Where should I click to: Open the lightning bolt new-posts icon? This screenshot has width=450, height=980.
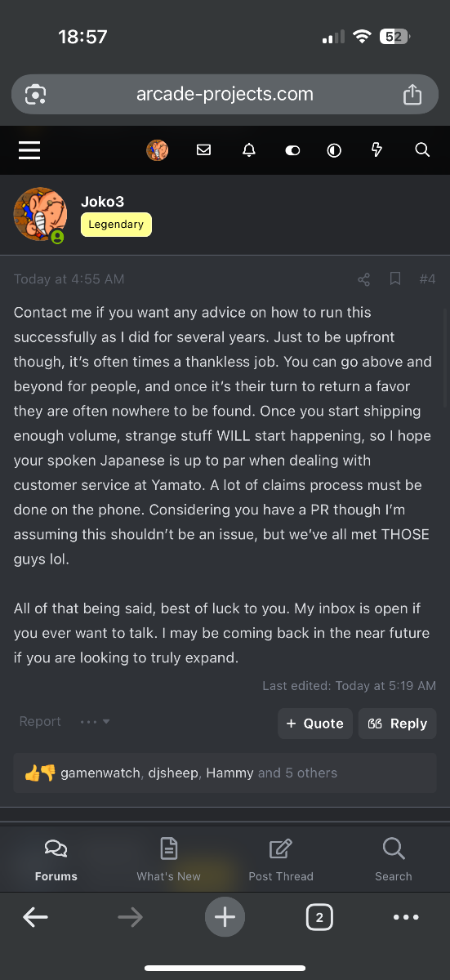click(376, 149)
